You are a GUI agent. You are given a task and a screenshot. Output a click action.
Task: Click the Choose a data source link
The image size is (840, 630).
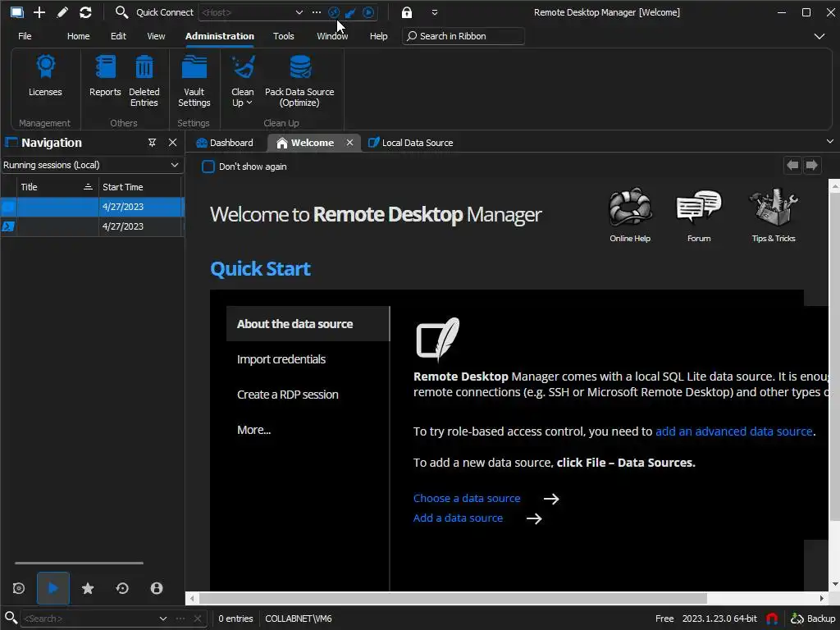tap(467, 499)
